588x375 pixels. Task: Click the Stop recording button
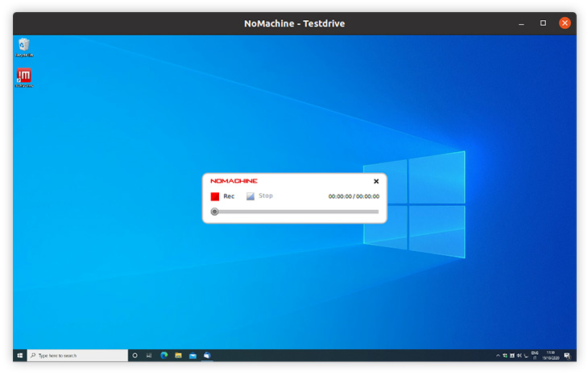259,196
